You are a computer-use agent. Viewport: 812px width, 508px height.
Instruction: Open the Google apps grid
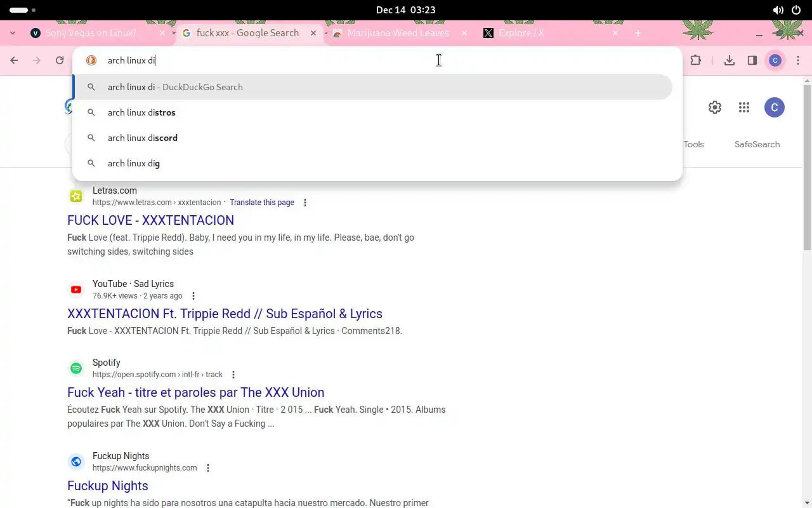click(x=744, y=107)
